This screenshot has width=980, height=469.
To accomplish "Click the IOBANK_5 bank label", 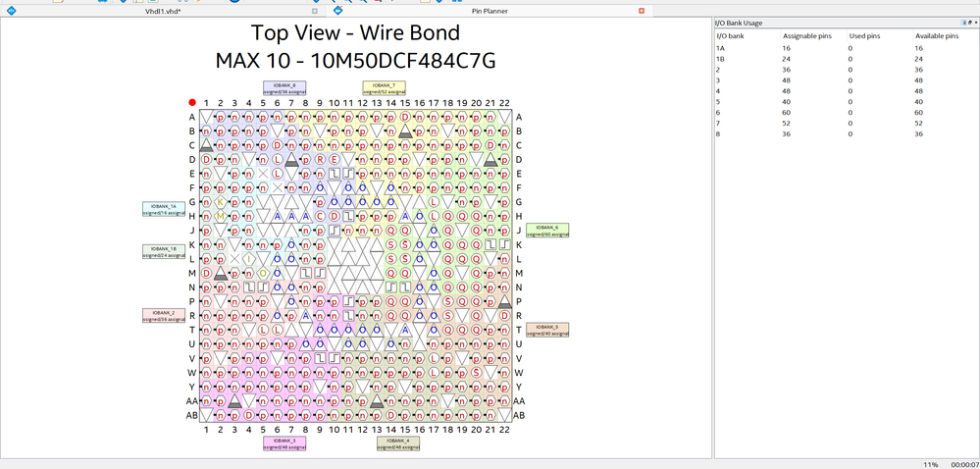I will point(547,330).
